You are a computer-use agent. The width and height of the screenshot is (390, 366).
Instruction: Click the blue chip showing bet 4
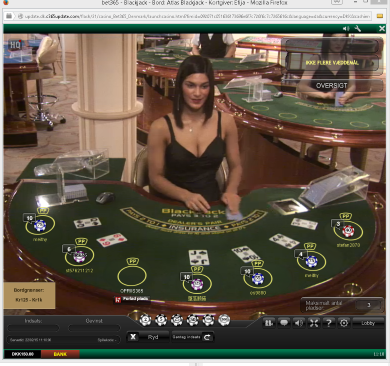pyautogui.click(x=312, y=261)
